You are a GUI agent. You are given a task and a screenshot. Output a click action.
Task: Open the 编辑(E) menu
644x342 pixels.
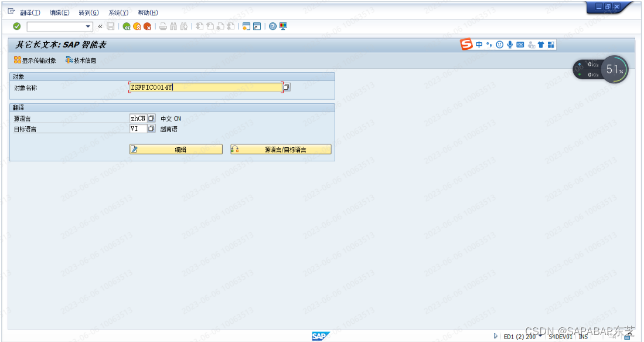[60, 13]
